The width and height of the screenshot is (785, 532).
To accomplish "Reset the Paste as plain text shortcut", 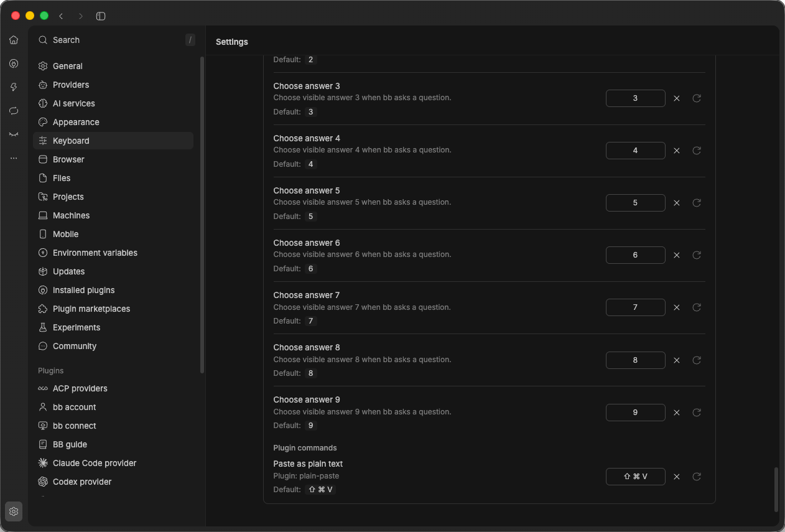I will [x=697, y=477].
